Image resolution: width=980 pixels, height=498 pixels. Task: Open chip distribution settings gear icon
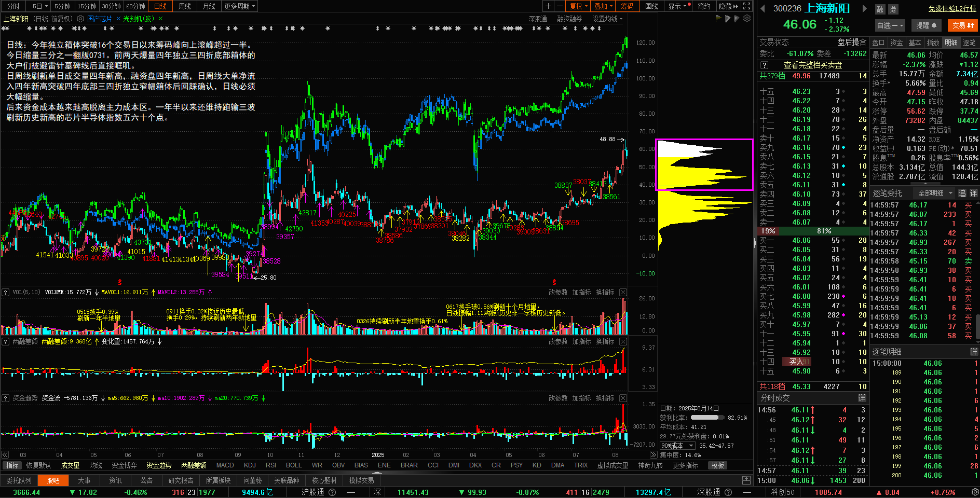pyautogui.click(x=747, y=18)
